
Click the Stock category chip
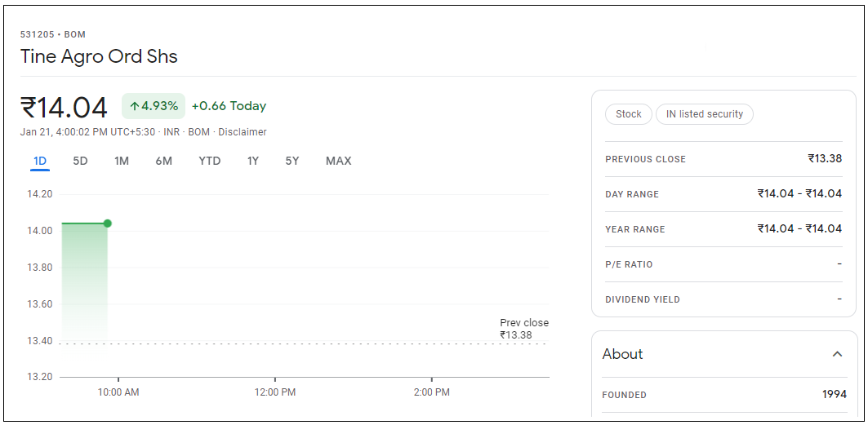[x=628, y=114]
